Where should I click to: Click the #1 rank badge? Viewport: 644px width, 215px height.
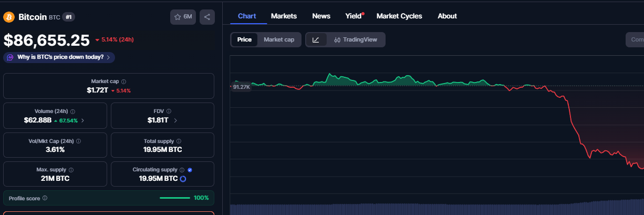69,17
